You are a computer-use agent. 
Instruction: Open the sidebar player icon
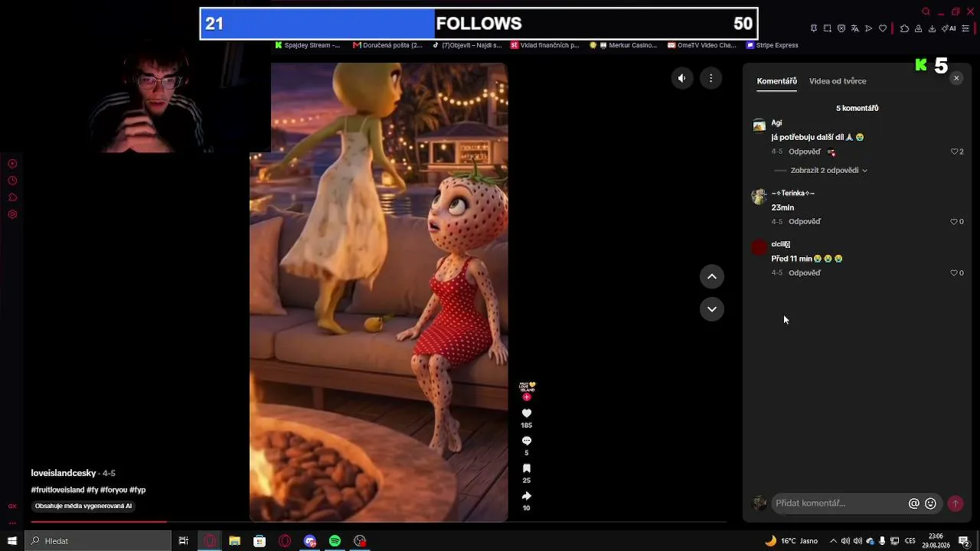click(12, 164)
